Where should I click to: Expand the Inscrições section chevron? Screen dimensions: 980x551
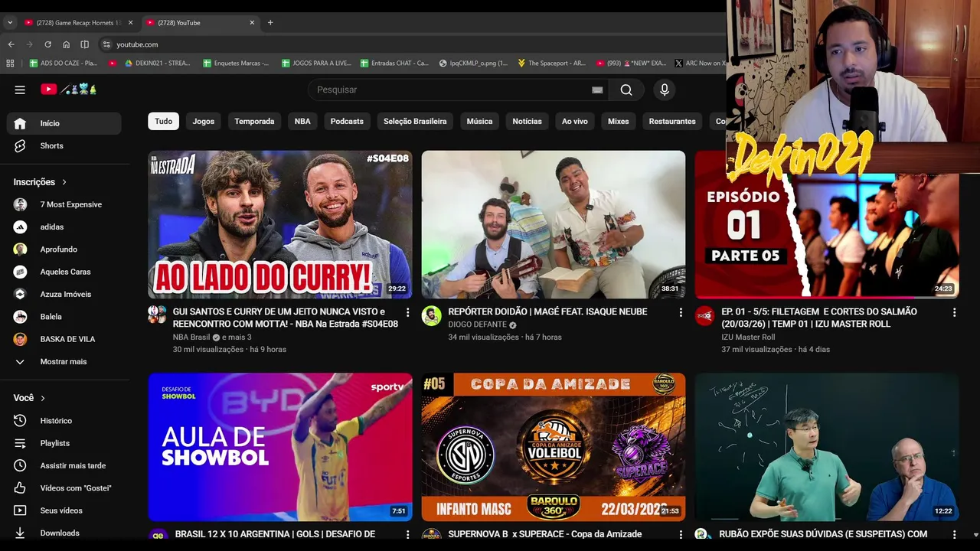64,182
